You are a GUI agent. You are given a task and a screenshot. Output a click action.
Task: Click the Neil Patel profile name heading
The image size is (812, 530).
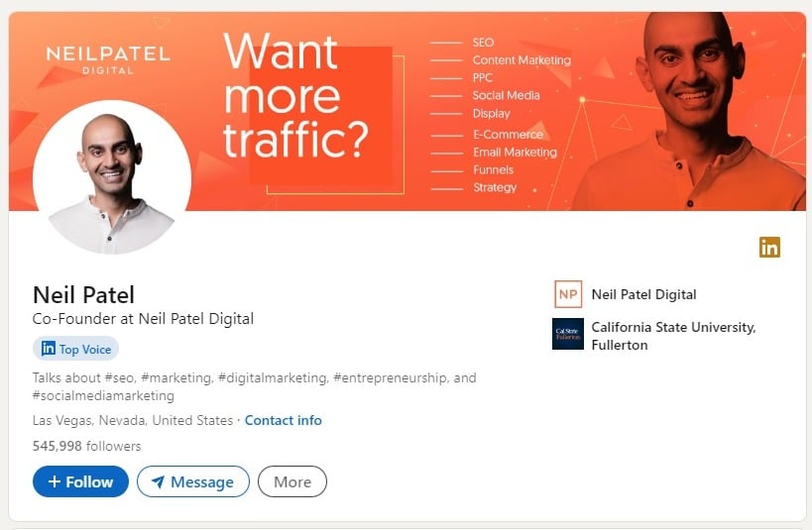[x=83, y=294]
